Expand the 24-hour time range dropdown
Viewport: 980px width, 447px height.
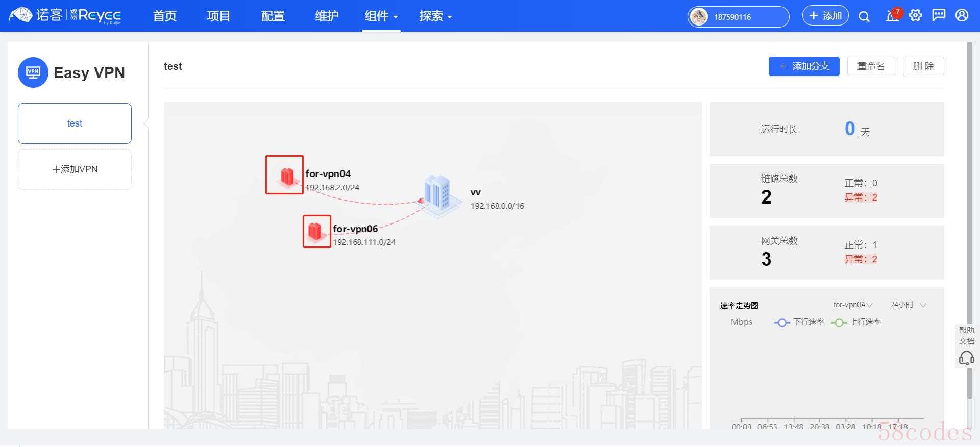coord(908,305)
